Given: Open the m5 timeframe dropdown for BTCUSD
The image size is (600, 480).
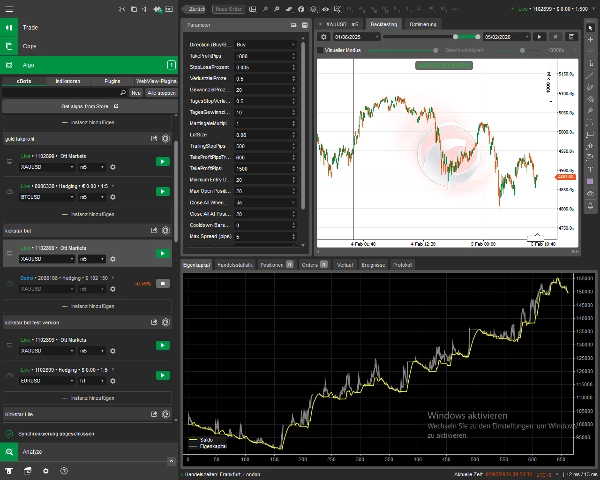Looking at the screenshot, I should pyautogui.click(x=91, y=197).
